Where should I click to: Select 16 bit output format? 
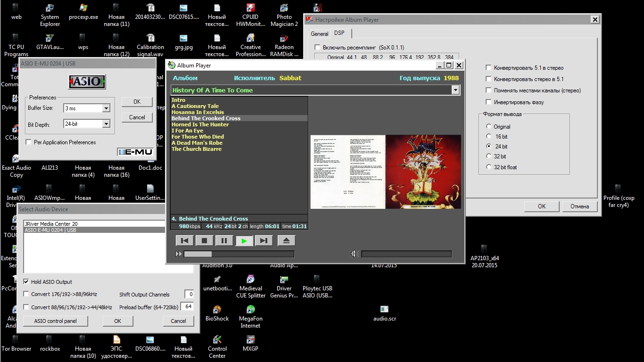489,137
